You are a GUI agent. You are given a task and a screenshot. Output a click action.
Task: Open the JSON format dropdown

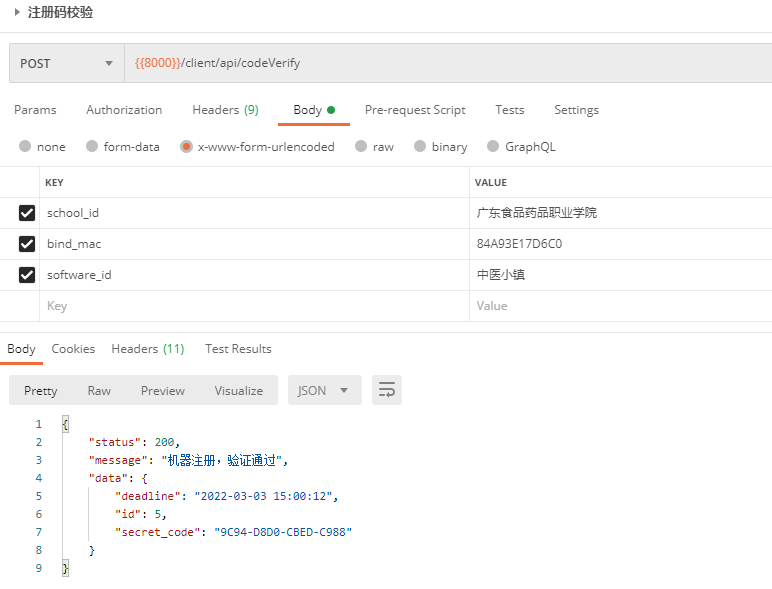click(x=324, y=390)
